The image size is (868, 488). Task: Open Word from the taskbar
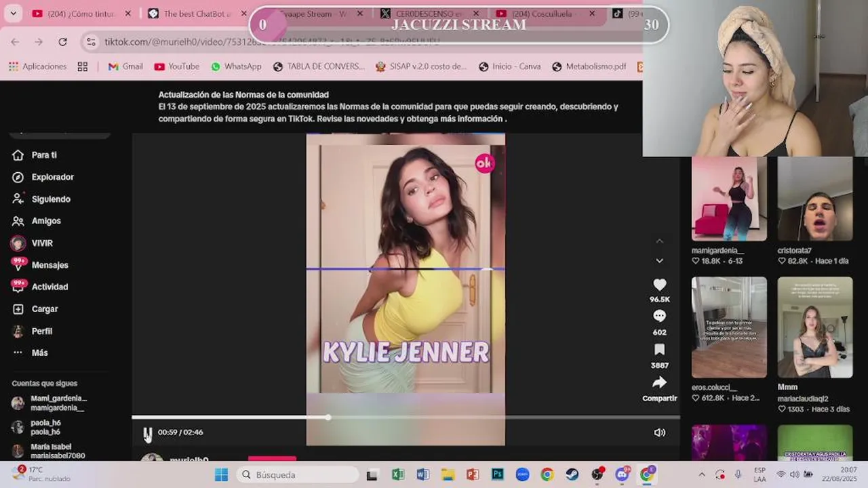[x=422, y=474]
